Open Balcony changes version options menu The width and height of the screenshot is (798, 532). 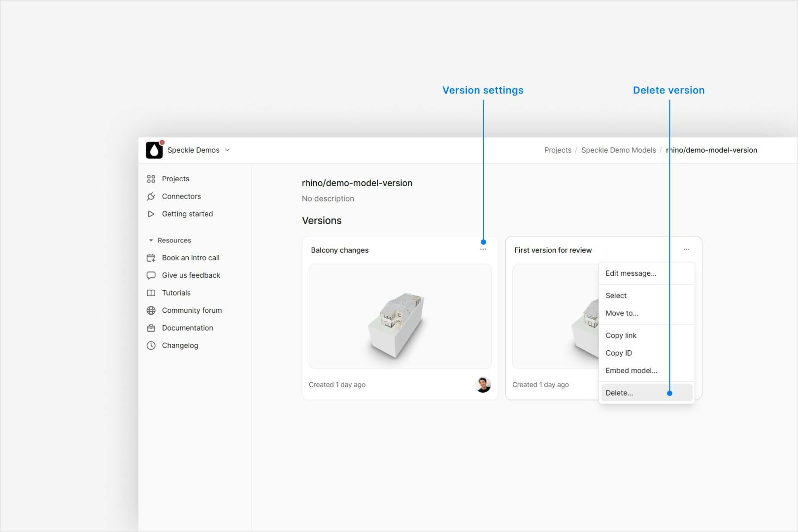point(483,250)
